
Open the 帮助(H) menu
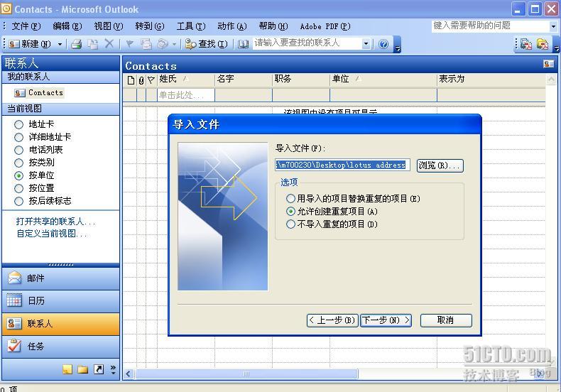tap(273, 26)
